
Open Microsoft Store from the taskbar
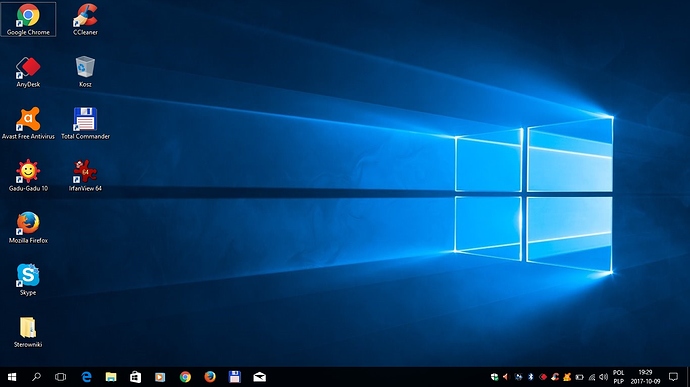(136, 377)
